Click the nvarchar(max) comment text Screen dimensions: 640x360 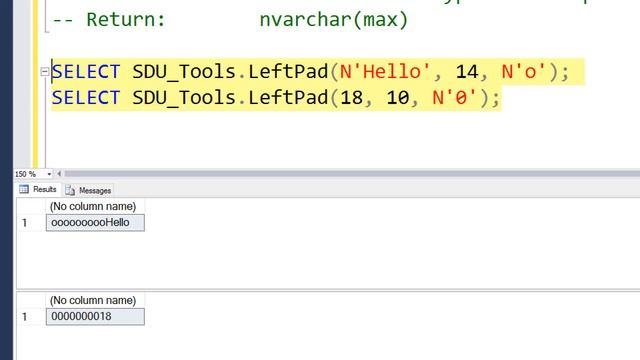(x=334, y=20)
